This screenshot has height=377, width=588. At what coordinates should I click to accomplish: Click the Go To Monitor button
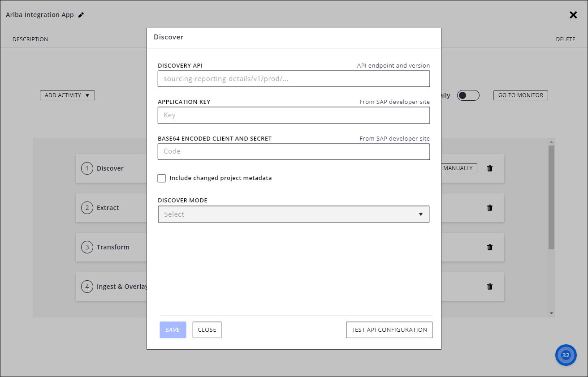[x=520, y=95]
